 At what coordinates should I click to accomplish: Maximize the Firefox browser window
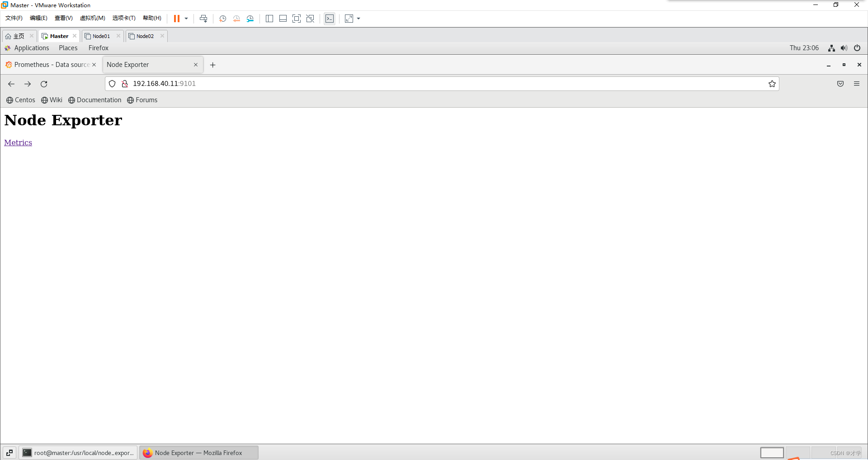pyautogui.click(x=844, y=65)
